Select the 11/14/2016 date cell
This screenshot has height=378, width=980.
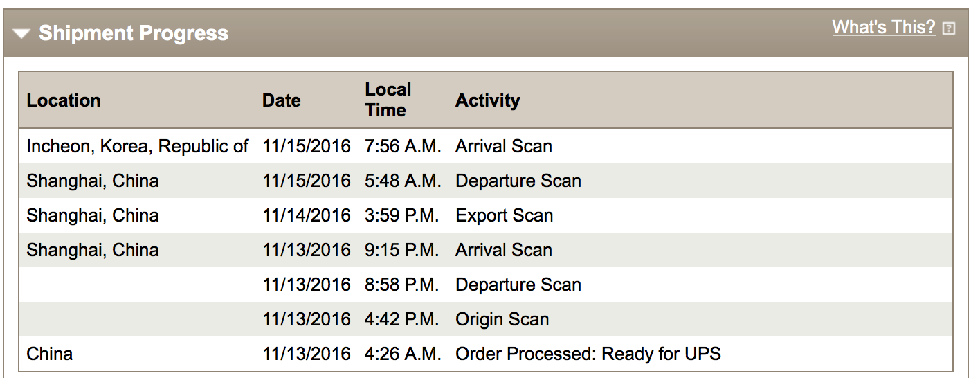307,215
